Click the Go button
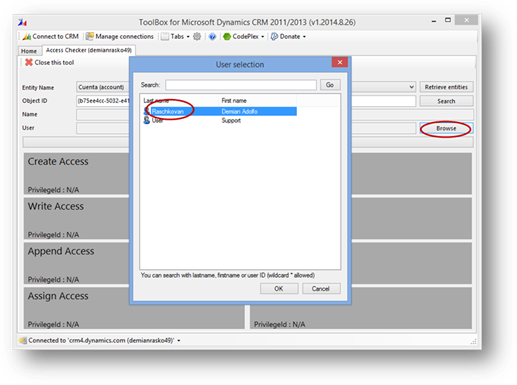517x385 pixels. pos(330,85)
